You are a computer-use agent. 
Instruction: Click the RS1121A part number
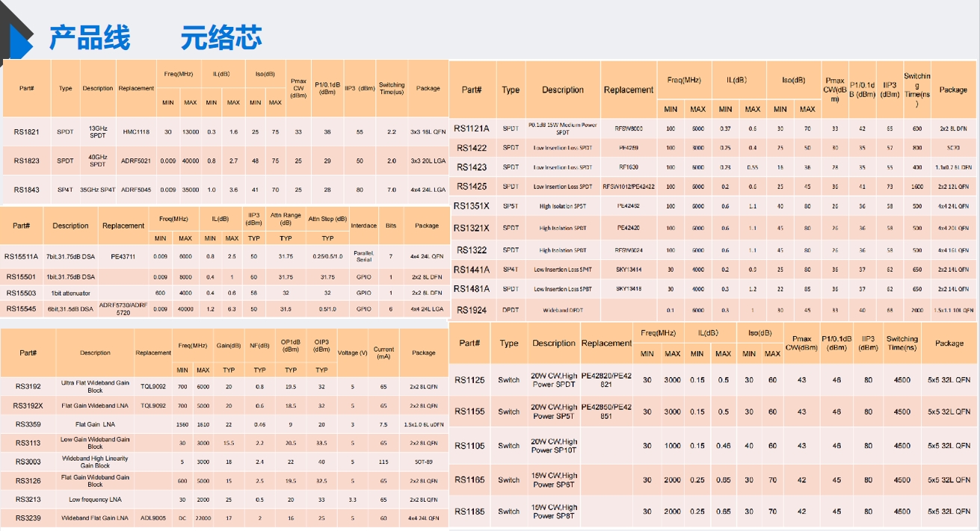click(472, 129)
